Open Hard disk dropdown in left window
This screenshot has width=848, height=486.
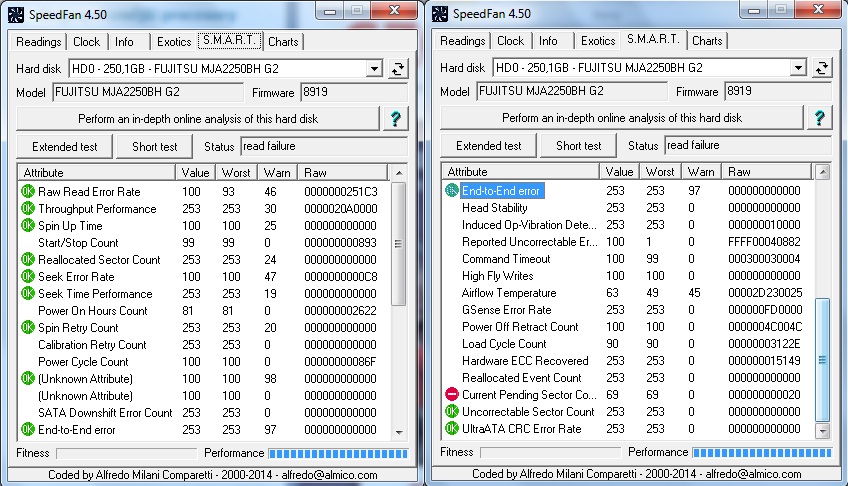[x=374, y=69]
